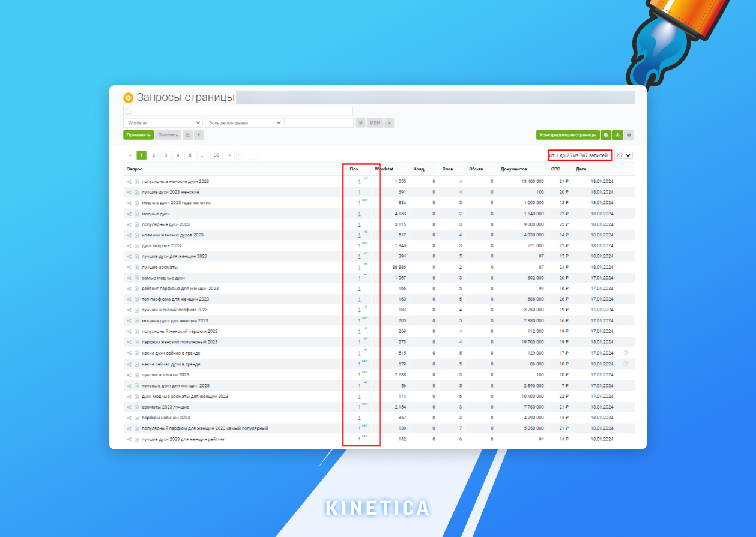Click the search input field at top
The width and height of the screenshot is (756, 537).
coord(238,112)
